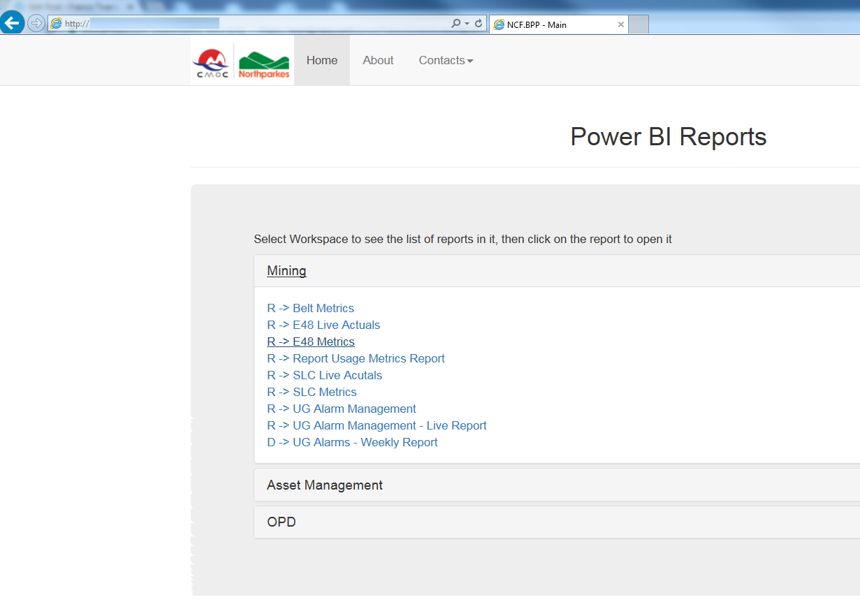Click the refresh icon in address bar

point(479,23)
